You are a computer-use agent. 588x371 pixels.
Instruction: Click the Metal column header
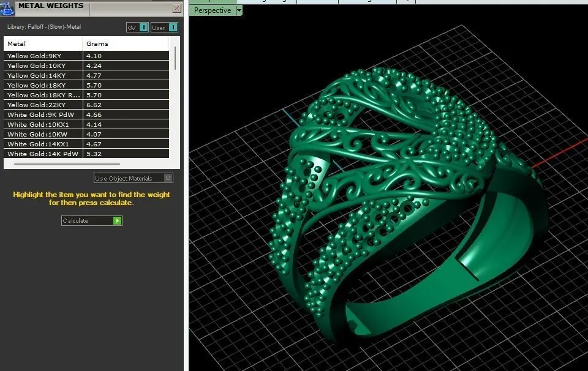tap(43, 43)
